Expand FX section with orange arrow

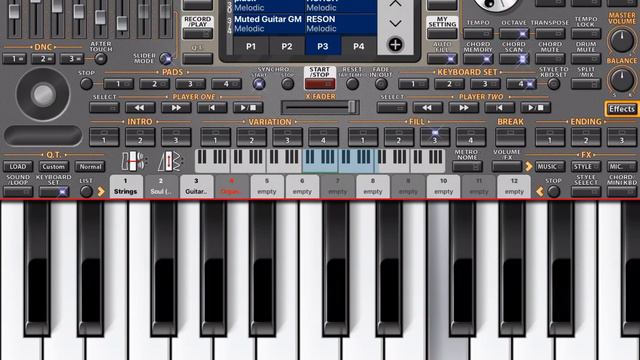(x=529, y=166)
